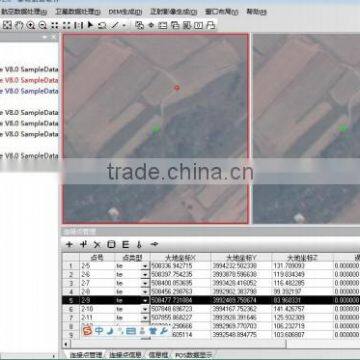Viewport: 360px width, 360px height.
Task: Toggle the moon half-width icon on the IME bar
Action: click(x=110, y=330)
